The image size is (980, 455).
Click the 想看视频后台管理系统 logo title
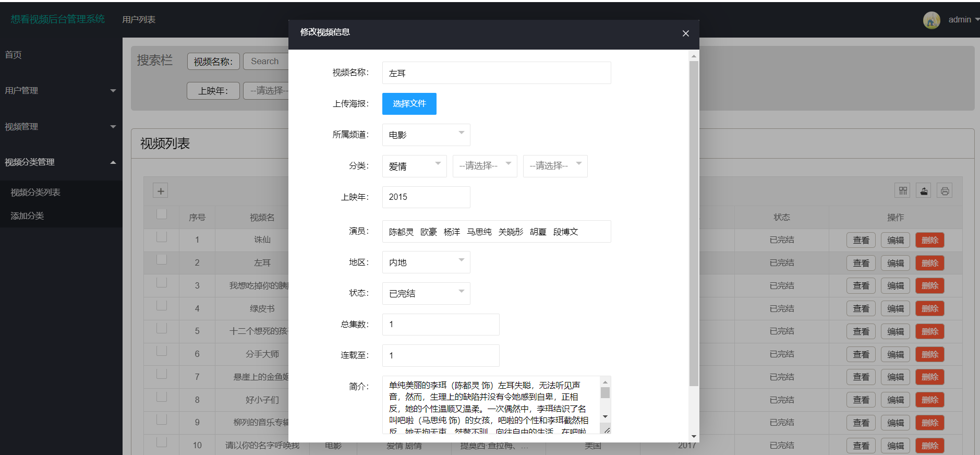click(x=57, y=19)
